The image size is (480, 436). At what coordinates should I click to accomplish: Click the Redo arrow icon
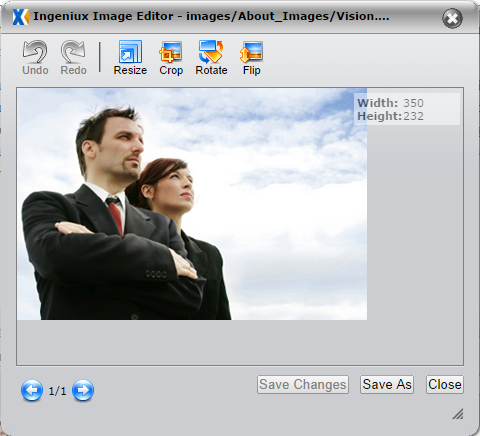point(73,52)
